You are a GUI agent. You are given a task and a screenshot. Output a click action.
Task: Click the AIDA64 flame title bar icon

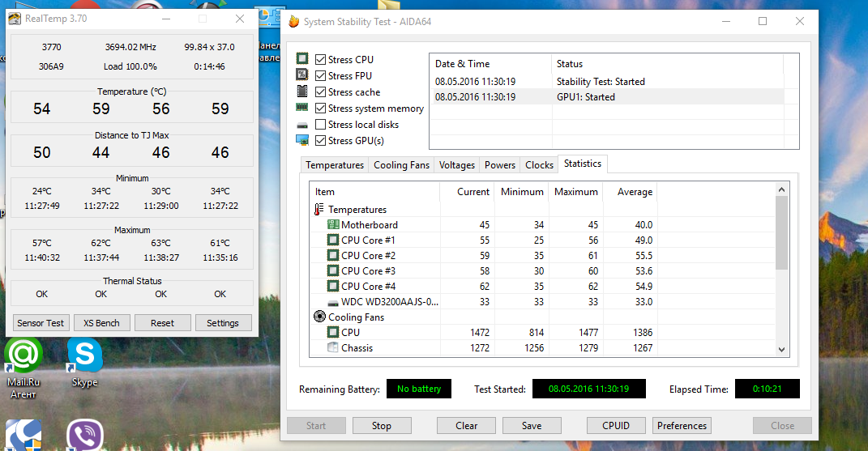[x=294, y=22]
